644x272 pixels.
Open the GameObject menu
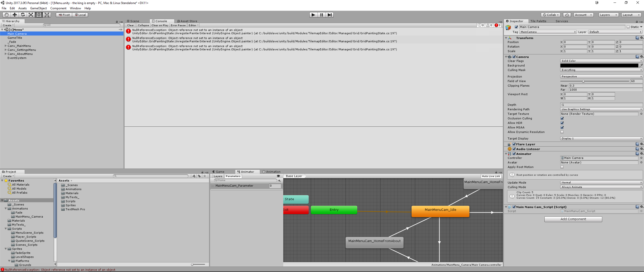[x=38, y=8]
